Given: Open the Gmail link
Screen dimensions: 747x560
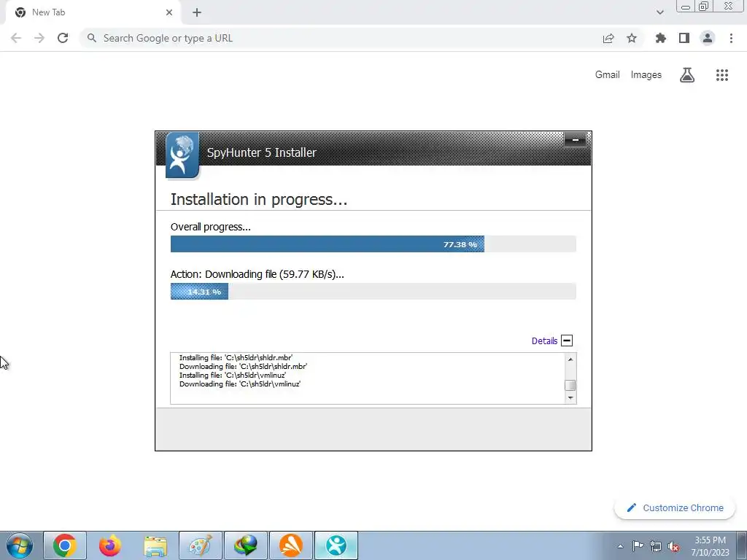Looking at the screenshot, I should coord(607,75).
